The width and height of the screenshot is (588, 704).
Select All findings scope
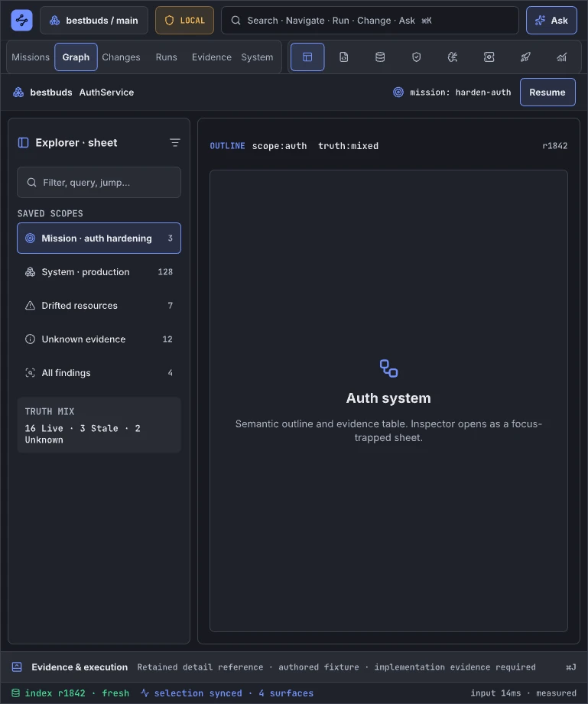pyautogui.click(x=99, y=373)
